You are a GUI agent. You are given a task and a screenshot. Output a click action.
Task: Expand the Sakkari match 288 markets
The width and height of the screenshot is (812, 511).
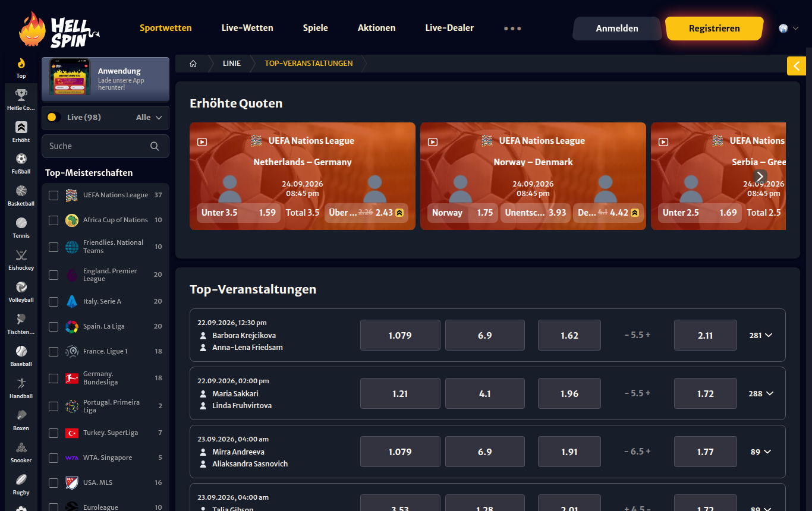(x=761, y=393)
